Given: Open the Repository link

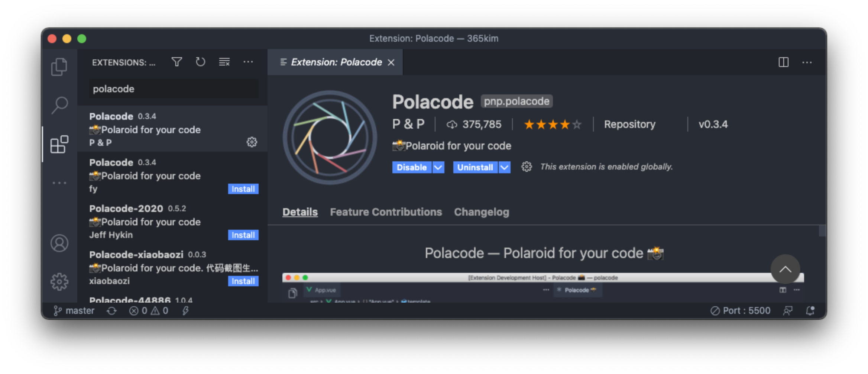Looking at the screenshot, I should pyautogui.click(x=630, y=124).
